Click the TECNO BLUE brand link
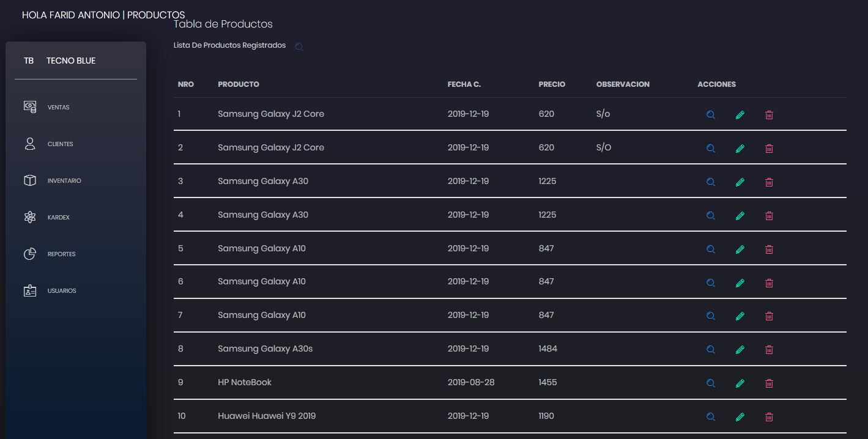 click(70, 61)
